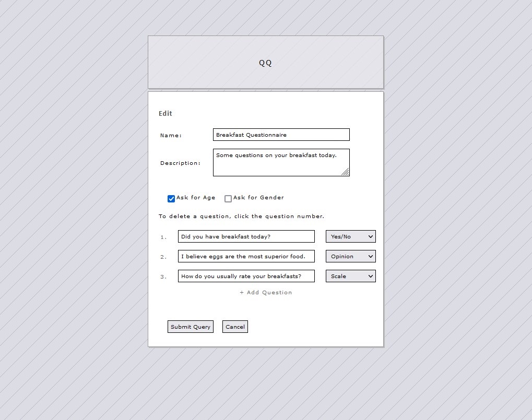The image size is (532, 420).
Task: Click the Cancel button
Action: point(235,327)
